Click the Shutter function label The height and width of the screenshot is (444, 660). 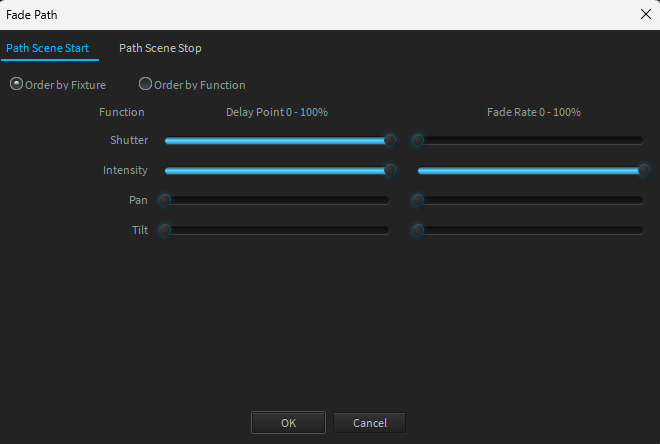[129, 140]
